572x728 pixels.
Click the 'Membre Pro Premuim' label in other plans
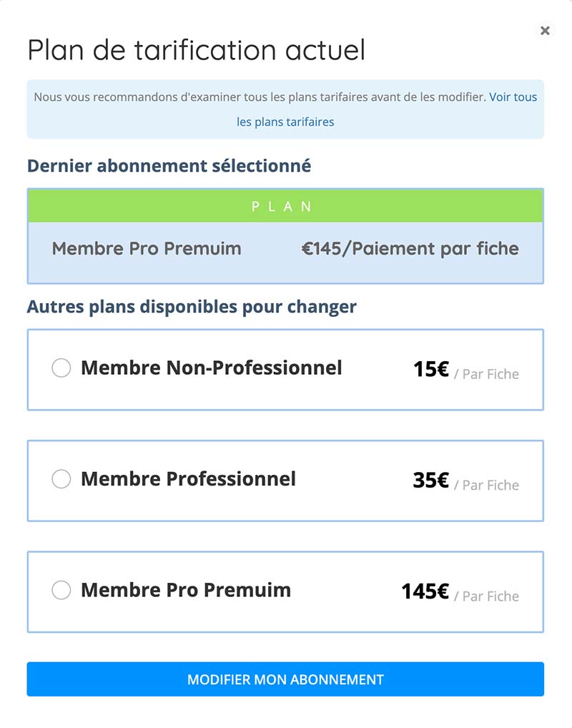point(186,591)
